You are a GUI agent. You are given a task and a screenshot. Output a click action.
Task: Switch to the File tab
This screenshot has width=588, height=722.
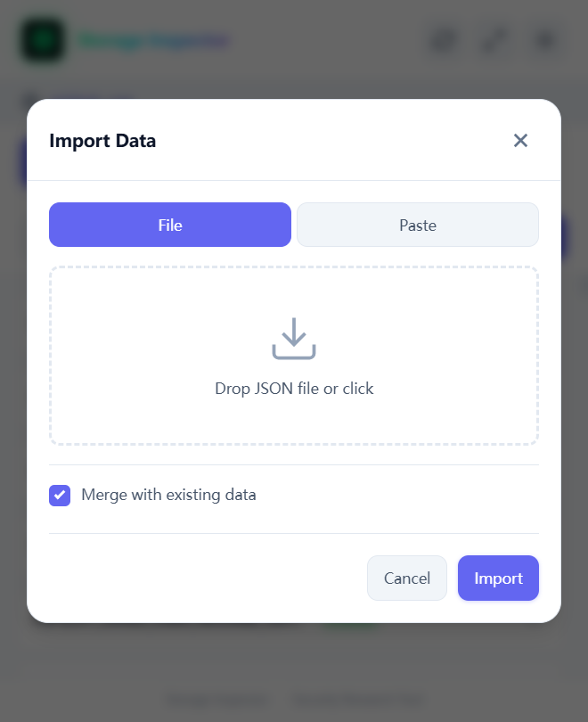[170, 225]
